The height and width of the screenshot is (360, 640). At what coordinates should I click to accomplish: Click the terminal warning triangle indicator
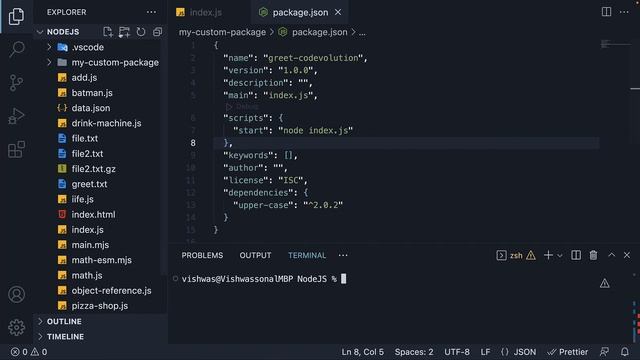604,283
